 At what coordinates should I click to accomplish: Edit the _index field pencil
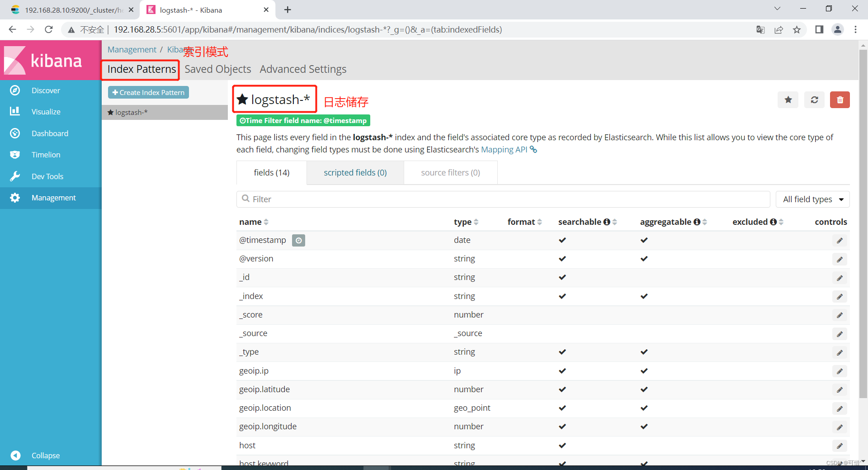tap(840, 297)
